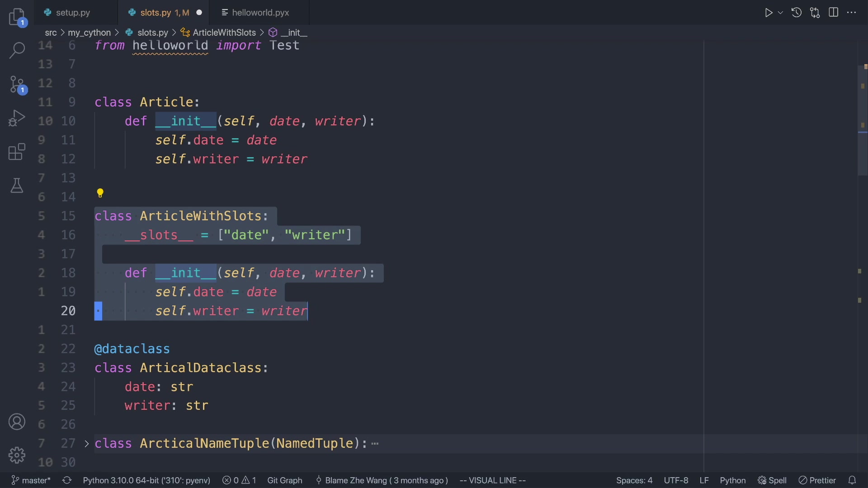Toggle the Prettier status item
The width and height of the screenshot is (868, 488).
click(x=817, y=480)
